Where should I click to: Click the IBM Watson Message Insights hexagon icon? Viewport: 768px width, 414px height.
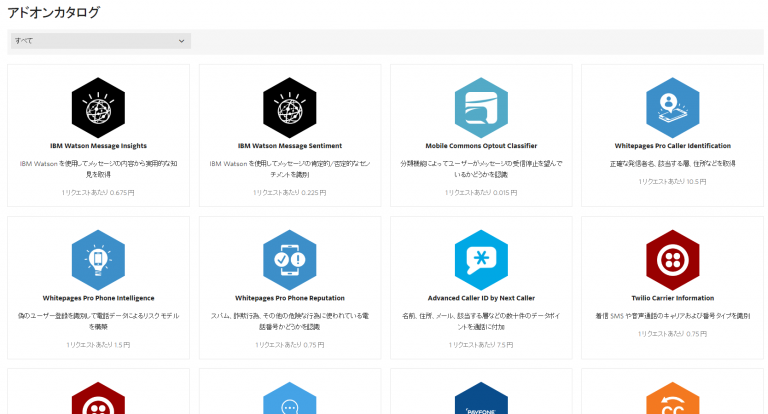[98, 108]
